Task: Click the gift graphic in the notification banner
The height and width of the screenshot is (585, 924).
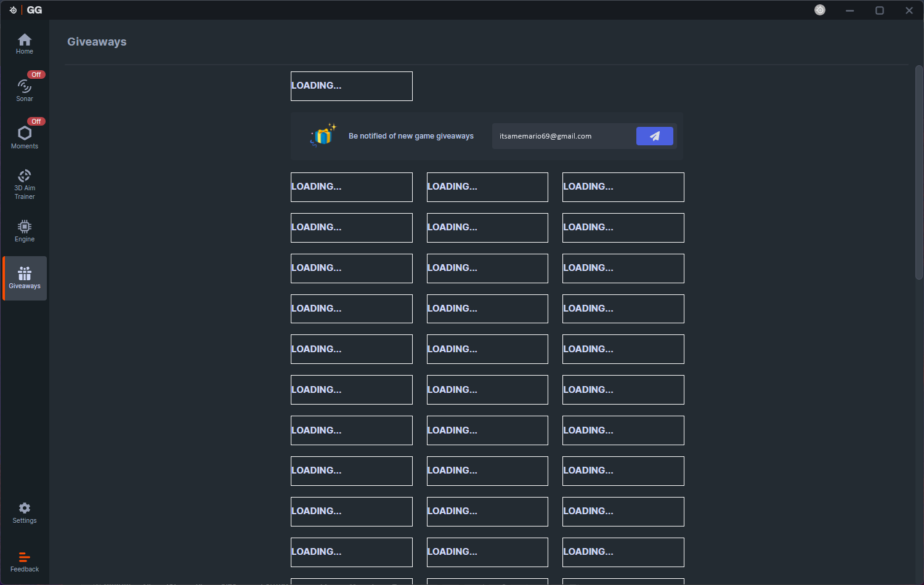Action: (322, 135)
